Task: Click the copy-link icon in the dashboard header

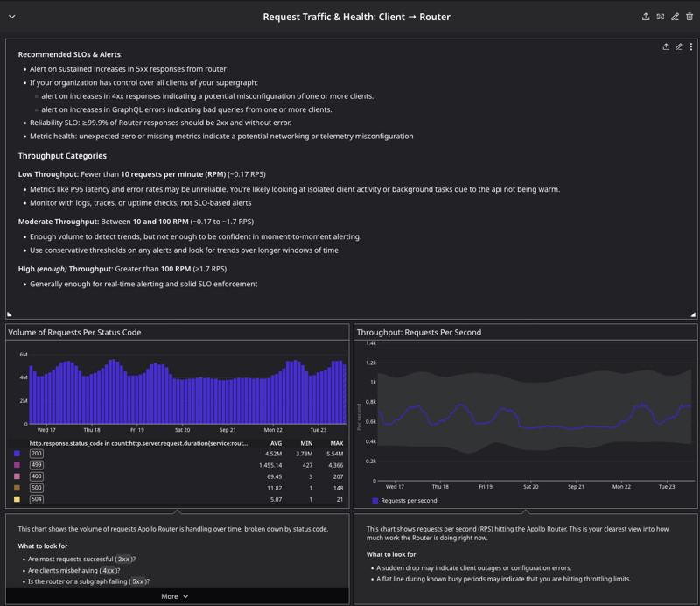Action: (660, 16)
